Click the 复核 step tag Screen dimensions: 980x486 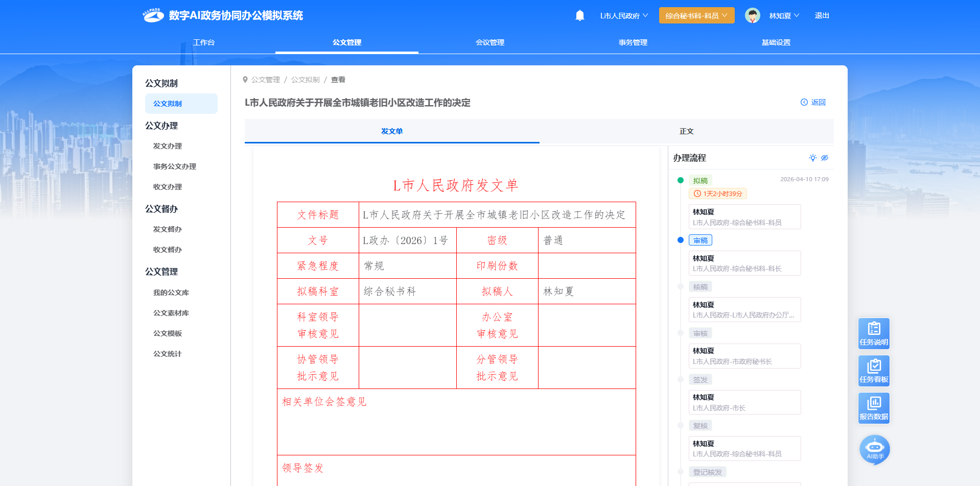[x=701, y=426]
